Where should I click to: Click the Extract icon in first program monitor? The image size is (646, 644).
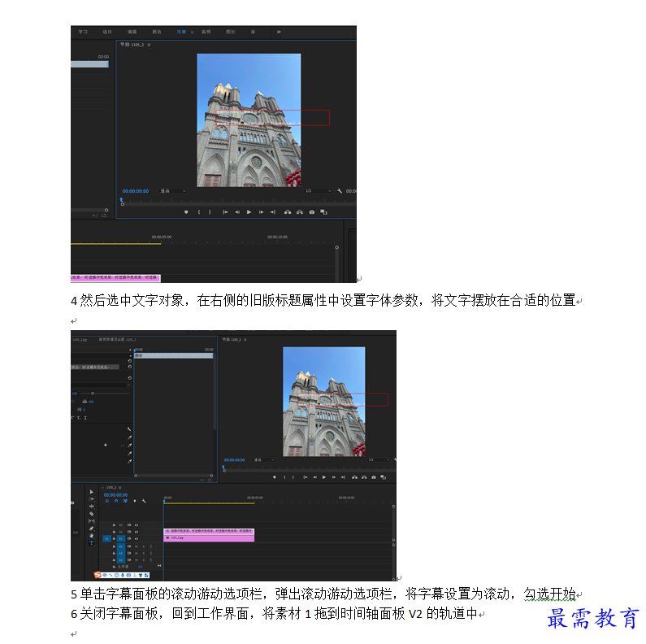[300, 212]
